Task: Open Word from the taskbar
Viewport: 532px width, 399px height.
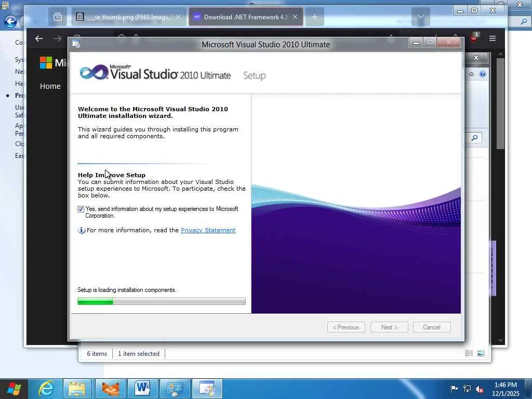Action: click(142, 389)
